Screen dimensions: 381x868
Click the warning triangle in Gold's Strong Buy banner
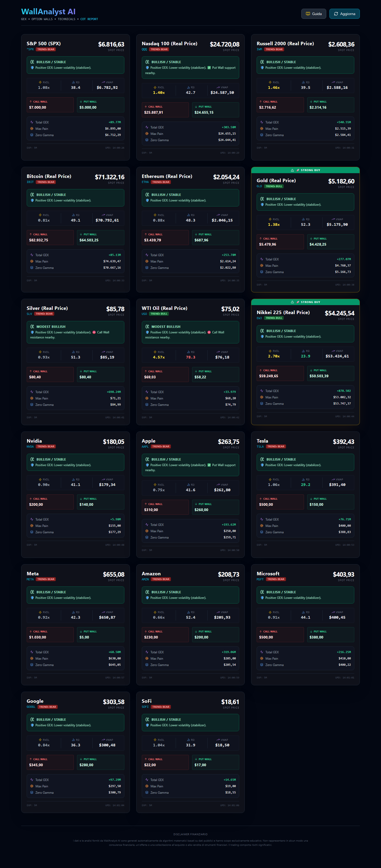(x=292, y=170)
